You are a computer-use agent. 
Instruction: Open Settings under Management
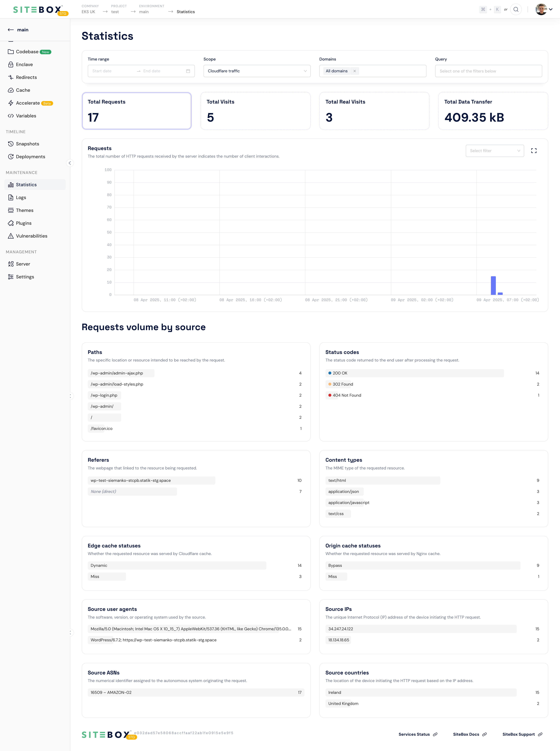coord(35,277)
